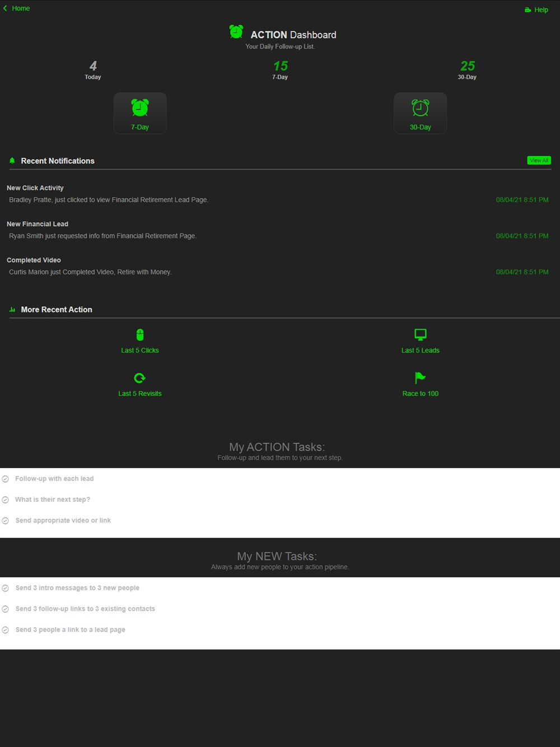Click the flag icon for Race to 100

coord(421,378)
